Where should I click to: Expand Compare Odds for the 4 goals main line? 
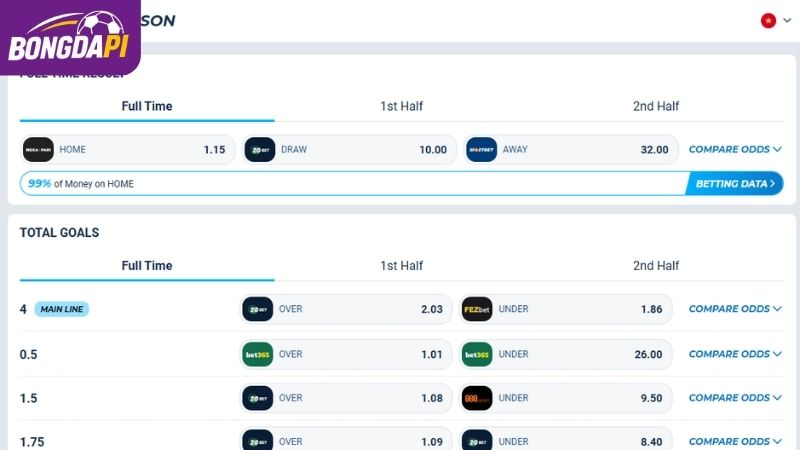(x=735, y=309)
